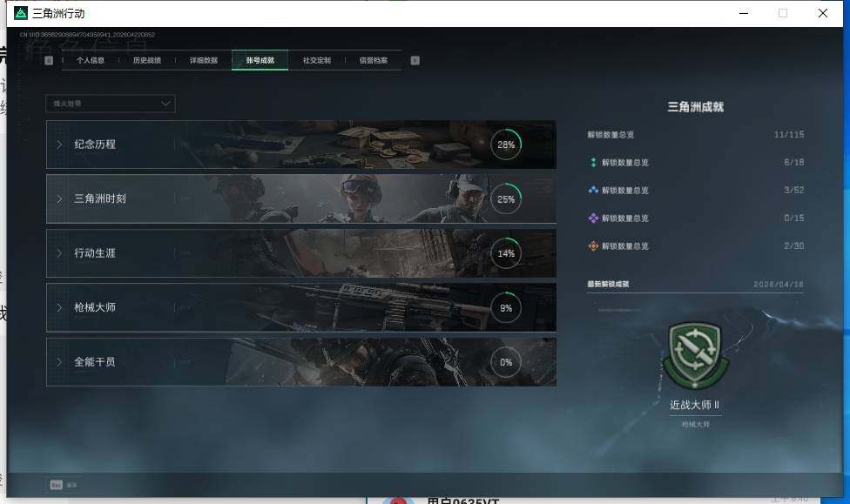Image resolution: width=850 pixels, height=504 pixels.
Task: Click the 三角洲时刻 label text
Action: (x=100, y=198)
